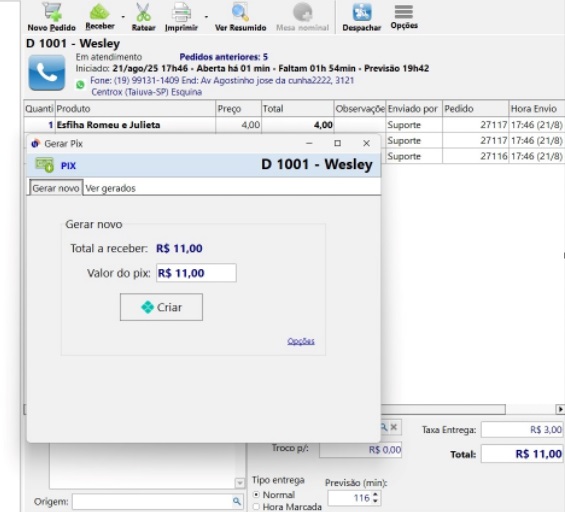565x512 pixels.
Task: Click the notes box scroll down arrow
Action: click(239, 483)
